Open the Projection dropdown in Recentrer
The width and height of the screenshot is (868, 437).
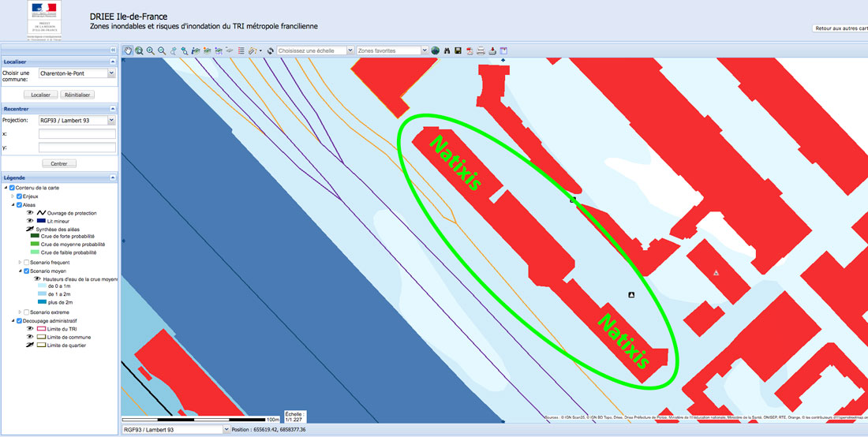111,120
